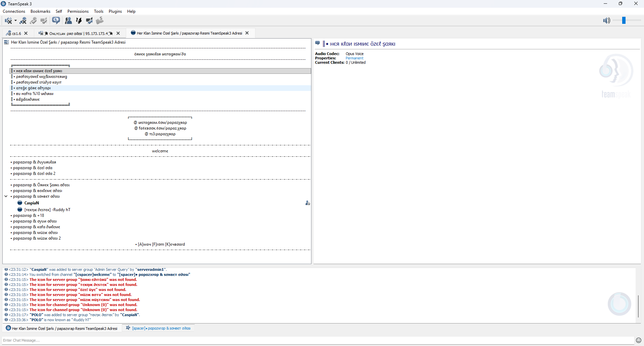Close the OnlyClan server tab
The image size is (644, 346).
118,33
